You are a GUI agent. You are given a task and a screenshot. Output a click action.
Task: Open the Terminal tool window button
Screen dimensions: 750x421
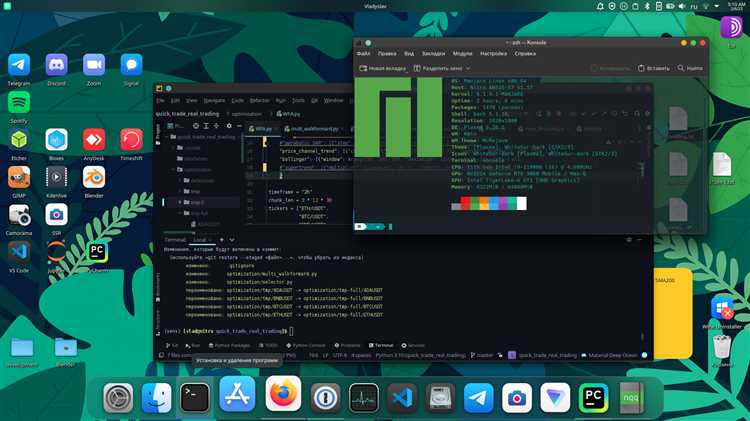coord(381,345)
